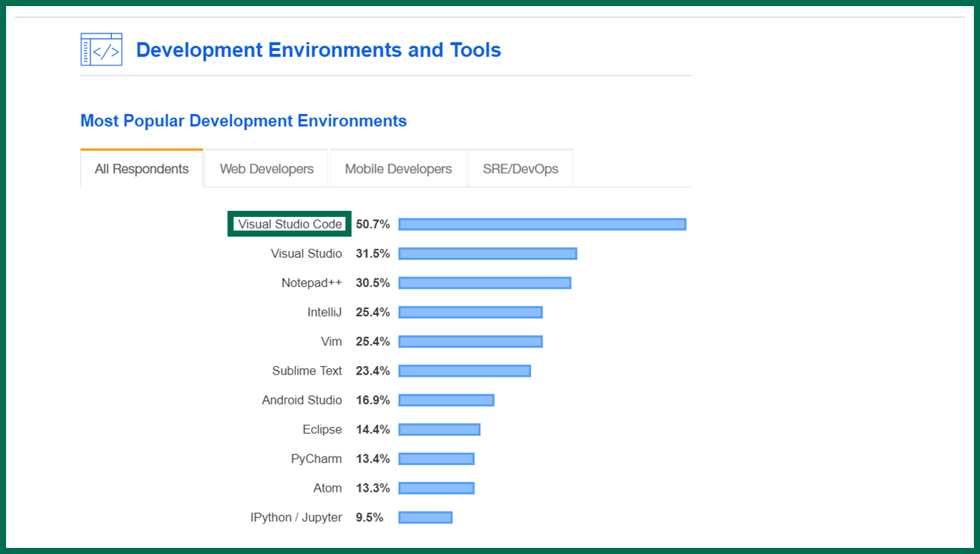Click the Notepad++ label
This screenshot has height=554, width=980.
tap(312, 283)
